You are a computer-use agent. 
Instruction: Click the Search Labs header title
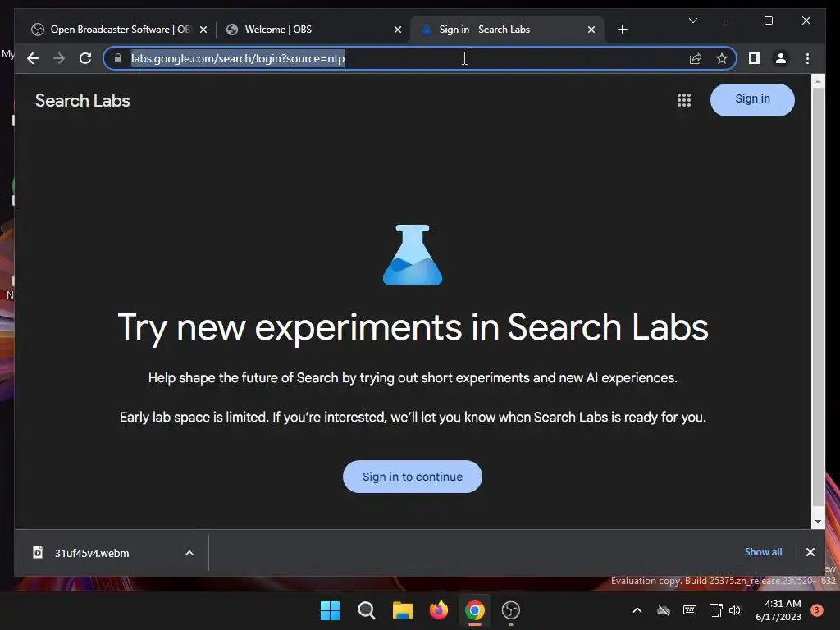pyautogui.click(x=83, y=101)
